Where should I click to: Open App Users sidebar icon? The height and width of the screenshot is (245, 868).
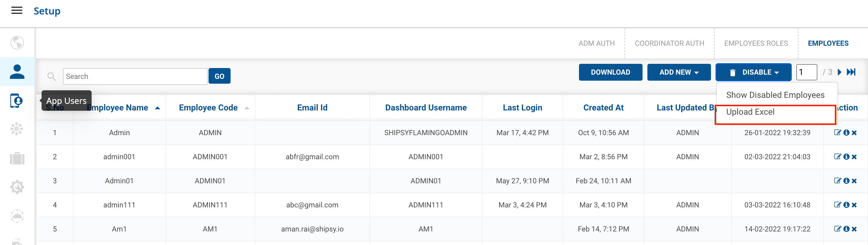point(16,101)
